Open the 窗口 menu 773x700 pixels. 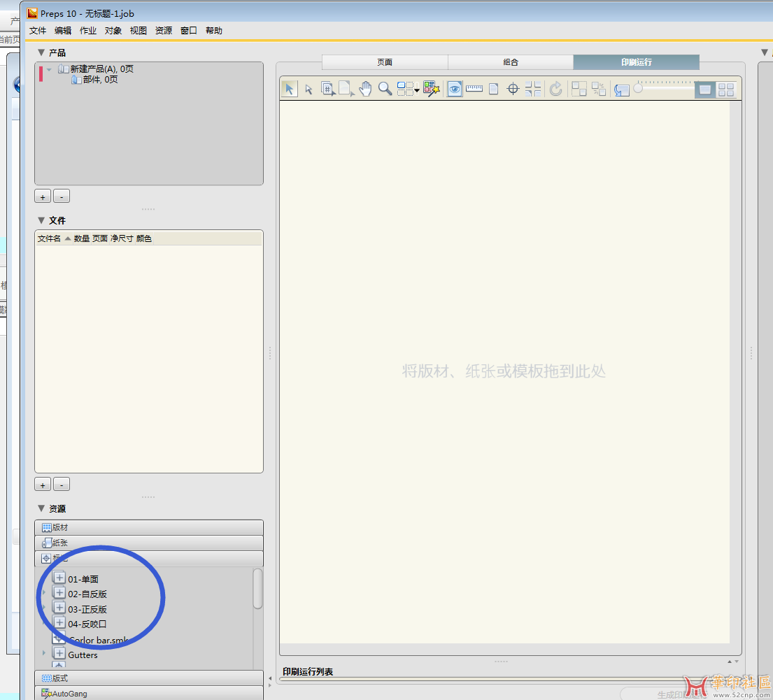tap(188, 31)
